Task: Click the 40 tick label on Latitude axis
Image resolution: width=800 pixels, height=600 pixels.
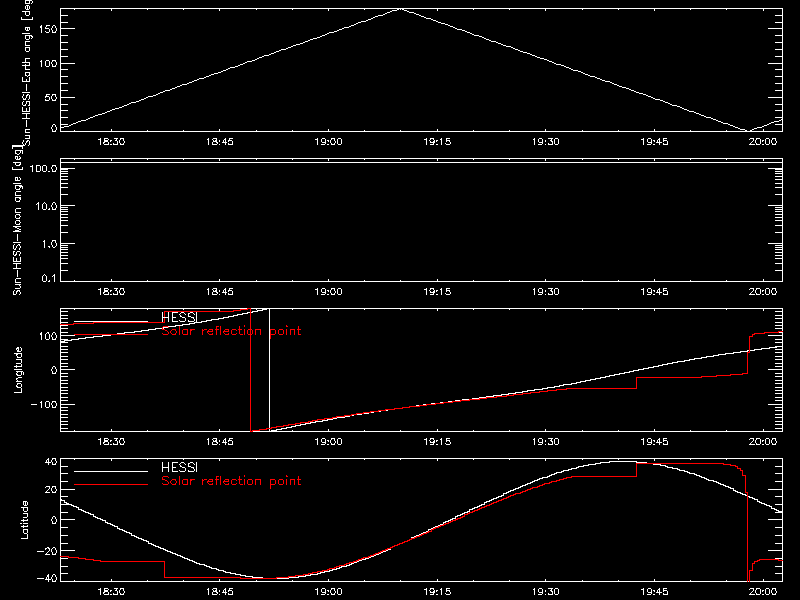Action: 52,462
